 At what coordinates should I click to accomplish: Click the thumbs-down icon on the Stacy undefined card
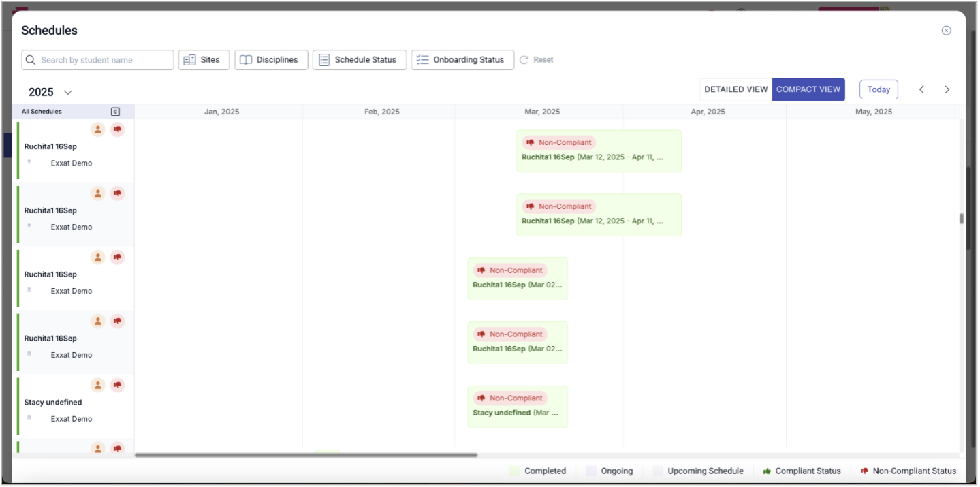click(117, 385)
